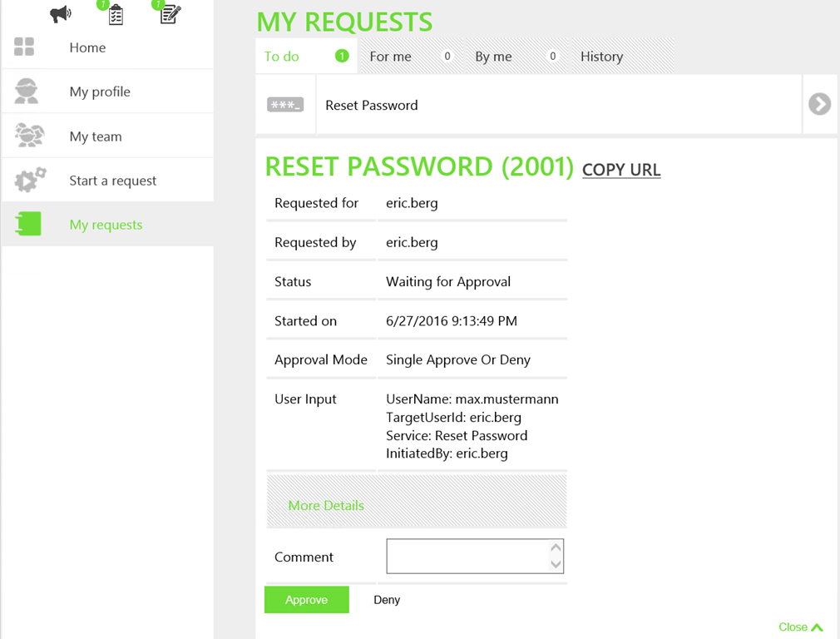Click the Deny button

(387, 600)
